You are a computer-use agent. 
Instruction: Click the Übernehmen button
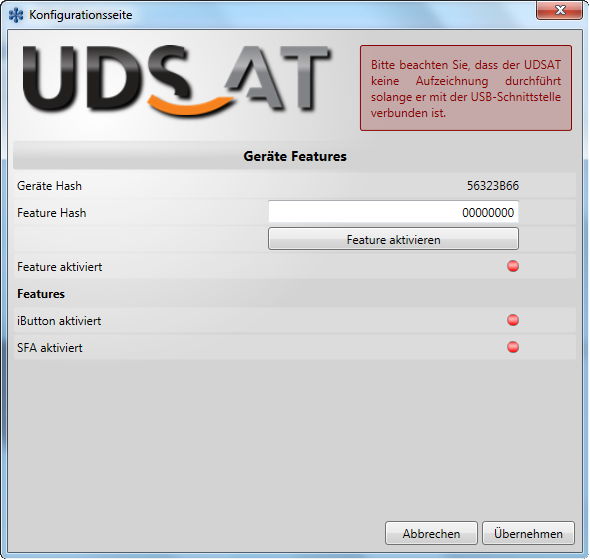[x=528, y=533]
